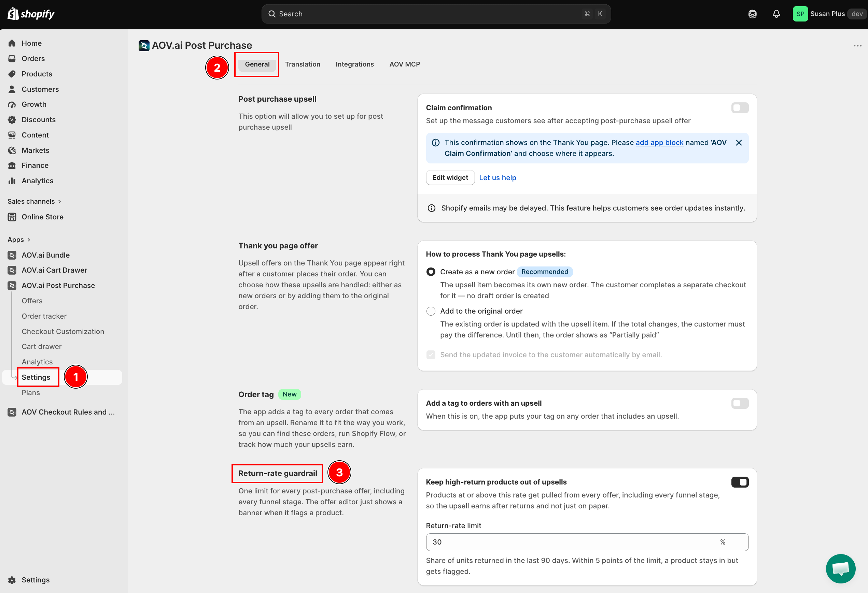Click the Discounts badge icon

(12, 120)
